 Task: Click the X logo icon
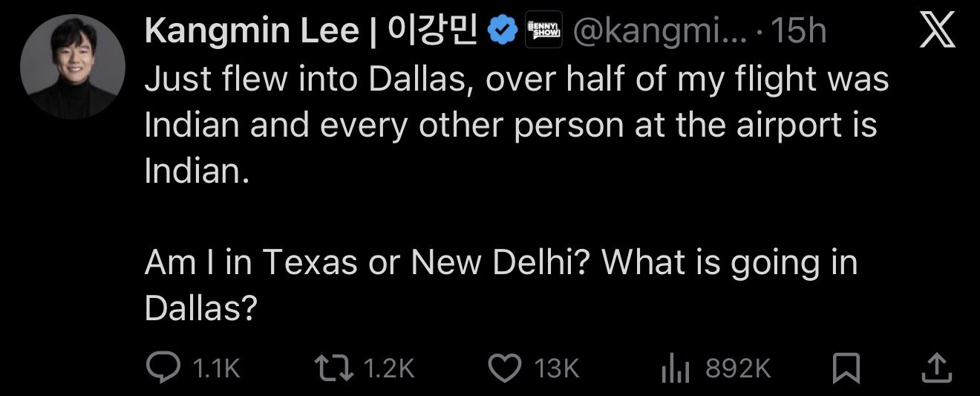coord(938,31)
